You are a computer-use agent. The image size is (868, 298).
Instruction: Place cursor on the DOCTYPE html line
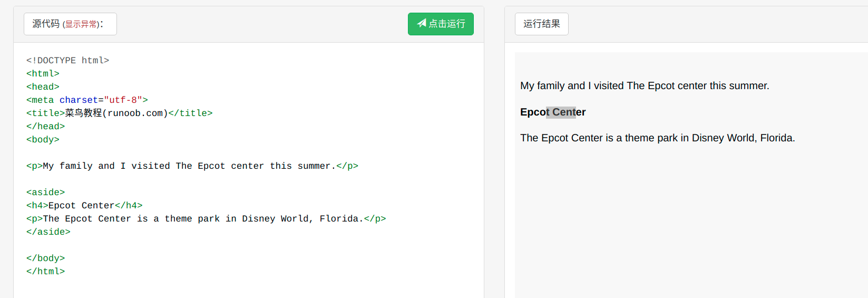(67, 60)
